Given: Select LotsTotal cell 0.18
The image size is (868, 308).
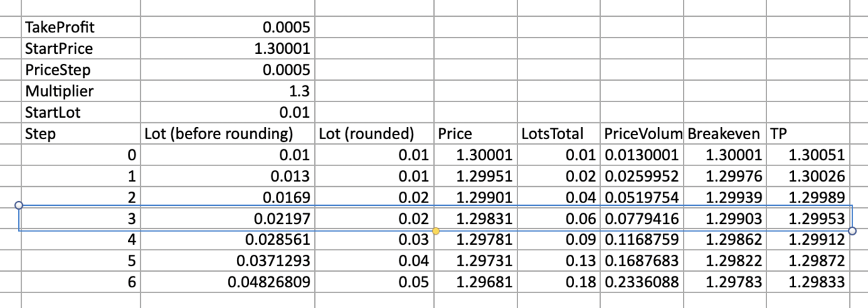Looking at the screenshot, I should [x=560, y=282].
